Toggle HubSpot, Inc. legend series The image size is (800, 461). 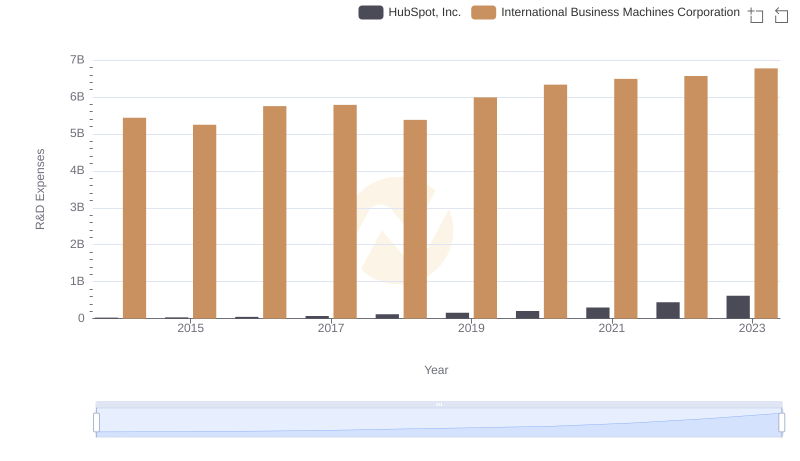[409, 12]
